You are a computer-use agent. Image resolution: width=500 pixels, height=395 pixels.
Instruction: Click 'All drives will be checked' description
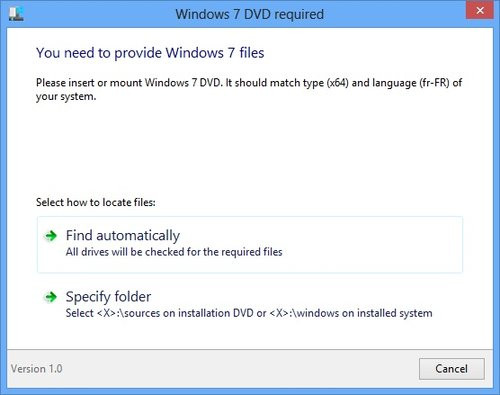click(x=174, y=252)
